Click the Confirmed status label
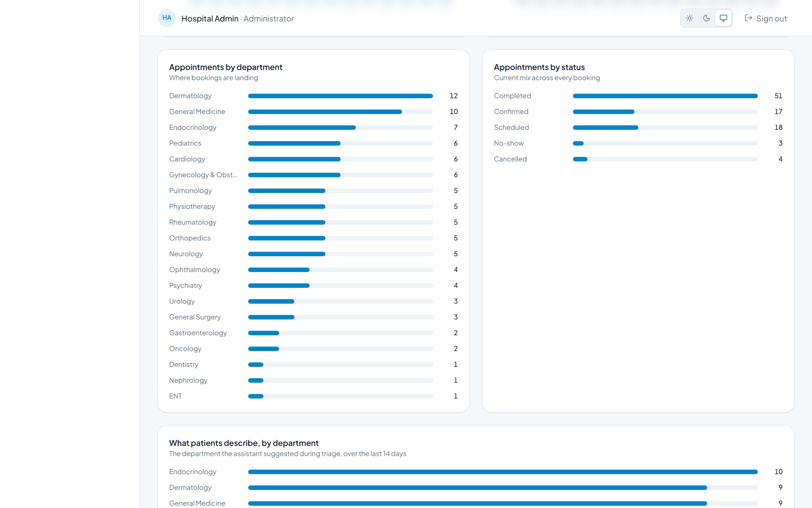This screenshot has height=508, width=812. tap(511, 111)
